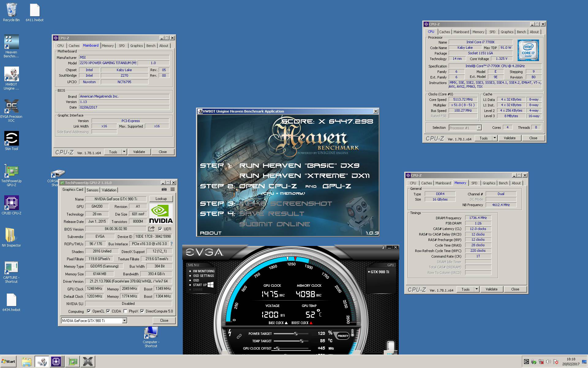
Task: Adjust the TEMP TARGET slider handle
Action: [302, 341]
